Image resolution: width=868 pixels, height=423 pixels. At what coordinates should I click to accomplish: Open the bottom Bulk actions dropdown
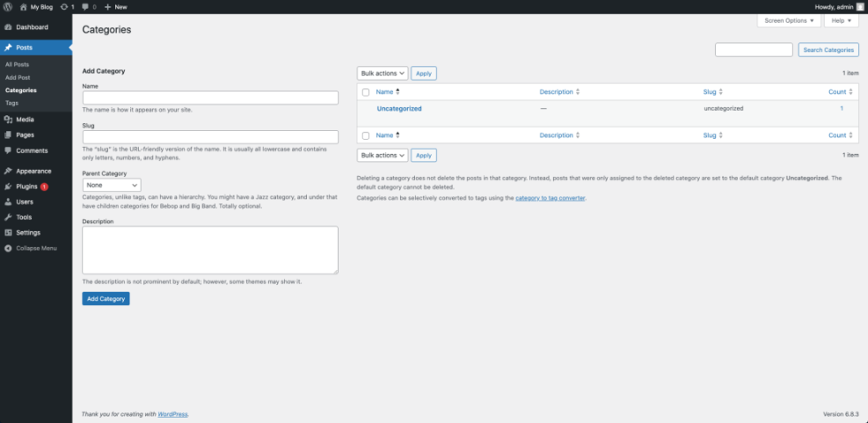click(383, 156)
